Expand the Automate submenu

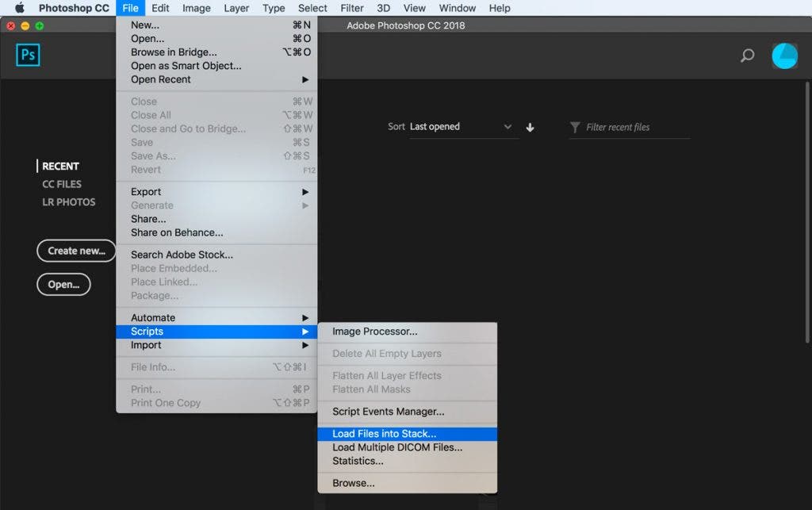(153, 317)
